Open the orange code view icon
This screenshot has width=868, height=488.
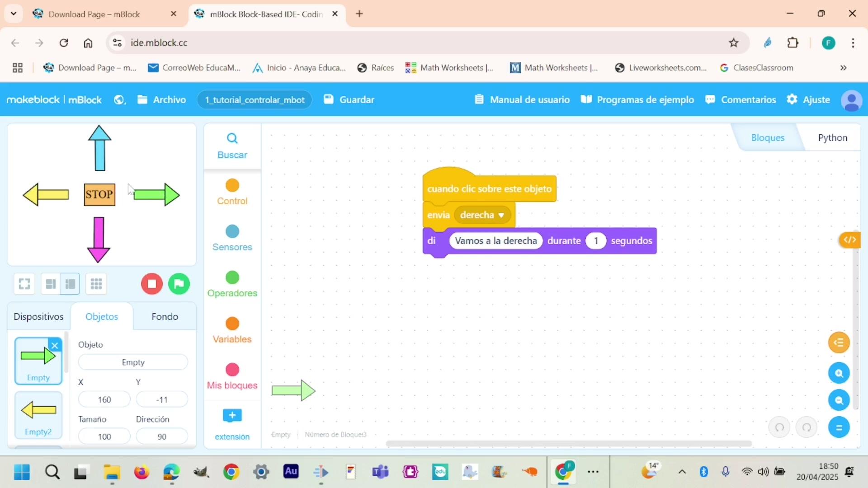(849, 240)
